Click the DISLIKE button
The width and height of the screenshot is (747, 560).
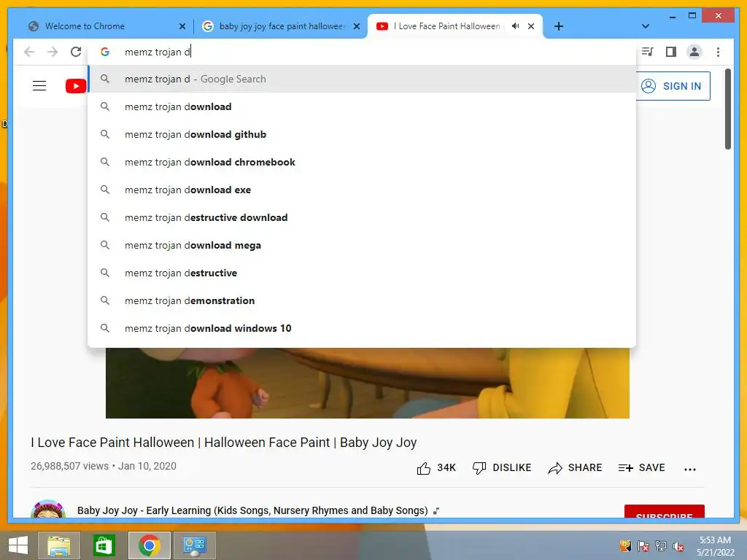[x=502, y=468]
